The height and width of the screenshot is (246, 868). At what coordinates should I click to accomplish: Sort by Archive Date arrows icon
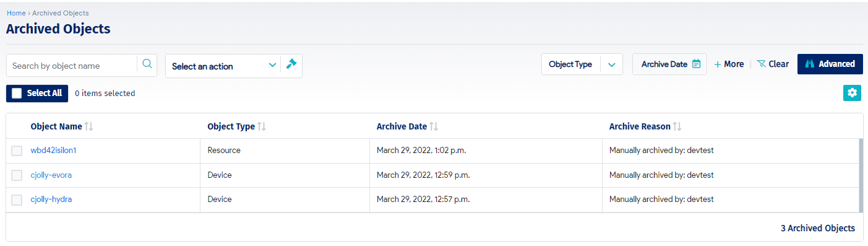click(x=434, y=126)
